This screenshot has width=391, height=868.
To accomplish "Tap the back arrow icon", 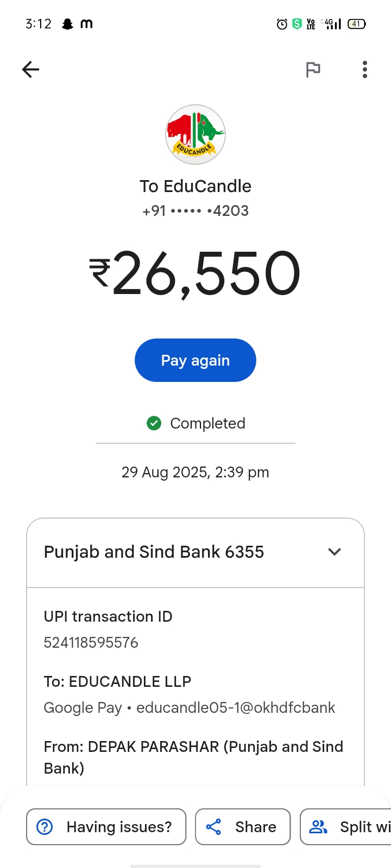I will click(x=30, y=69).
